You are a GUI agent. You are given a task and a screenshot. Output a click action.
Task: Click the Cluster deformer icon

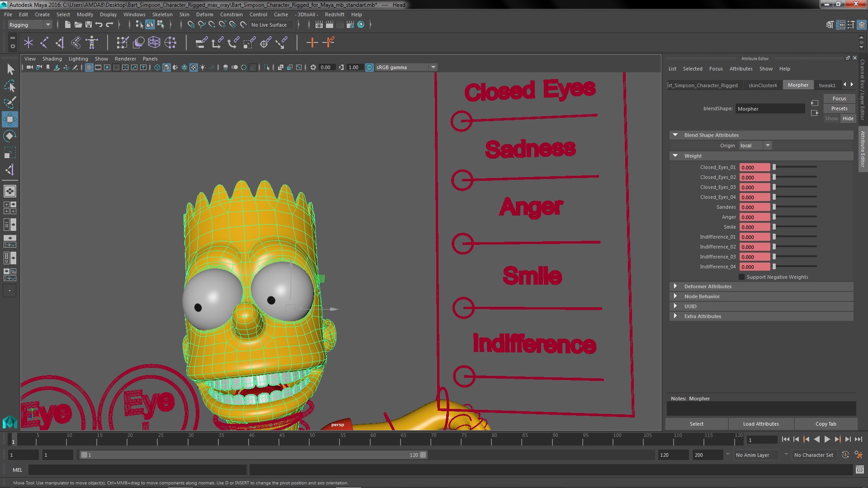170,42
